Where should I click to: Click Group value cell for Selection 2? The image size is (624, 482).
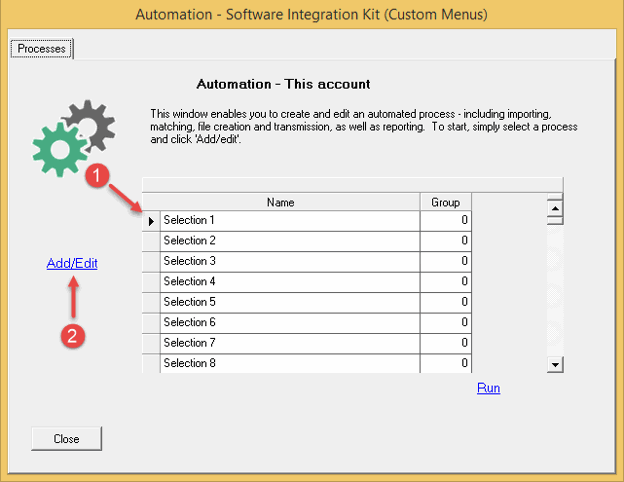click(x=446, y=241)
